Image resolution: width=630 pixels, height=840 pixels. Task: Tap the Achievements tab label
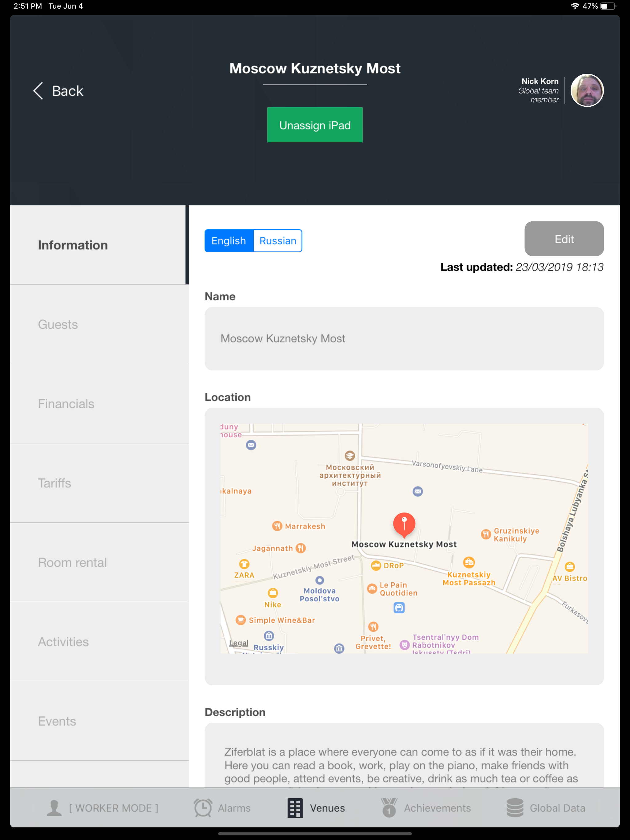pyautogui.click(x=437, y=808)
